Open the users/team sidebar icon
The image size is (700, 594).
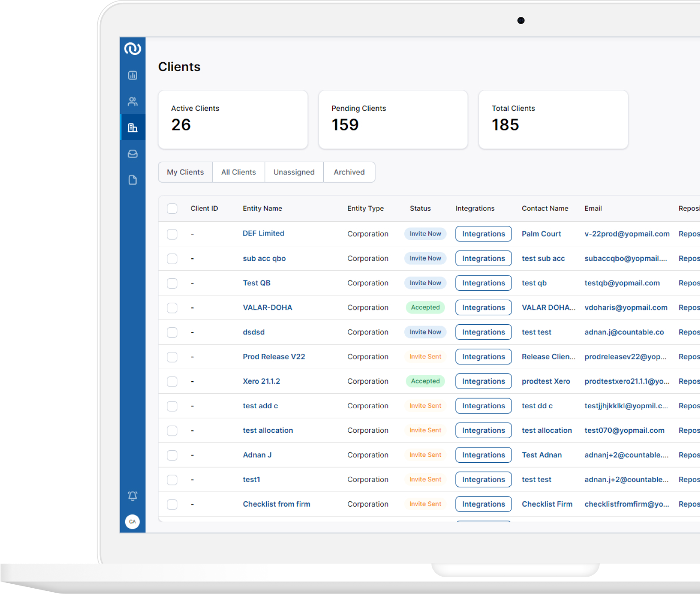[x=133, y=102]
